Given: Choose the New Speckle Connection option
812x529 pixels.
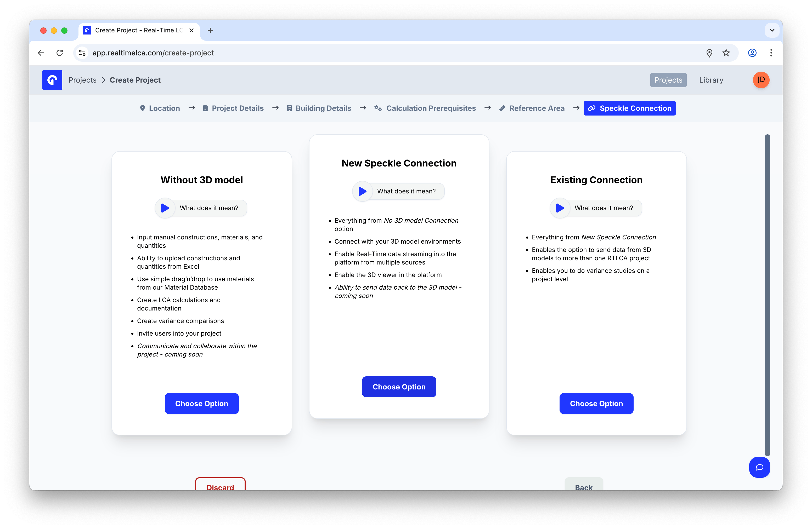Looking at the screenshot, I should click(399, 387).
